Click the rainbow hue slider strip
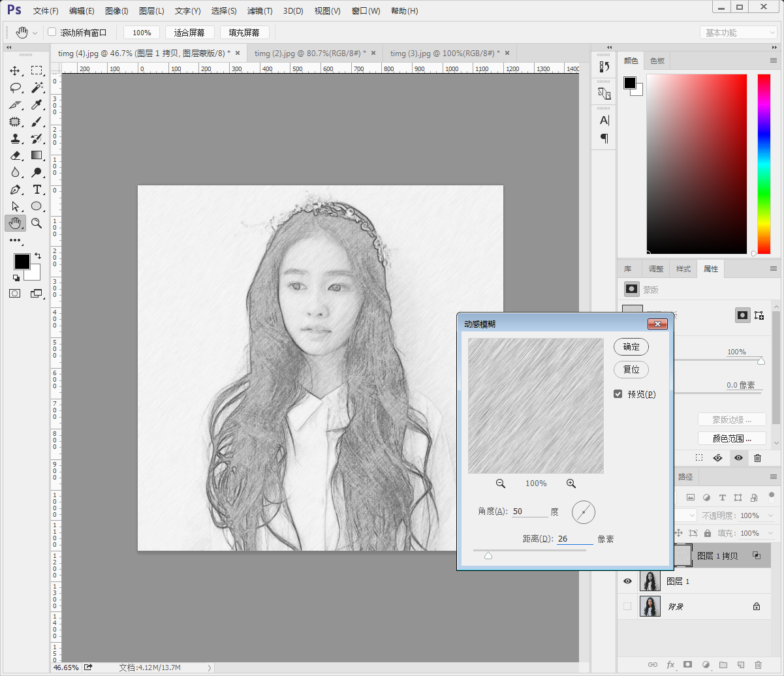784x676 pixels. click(764, 164)
